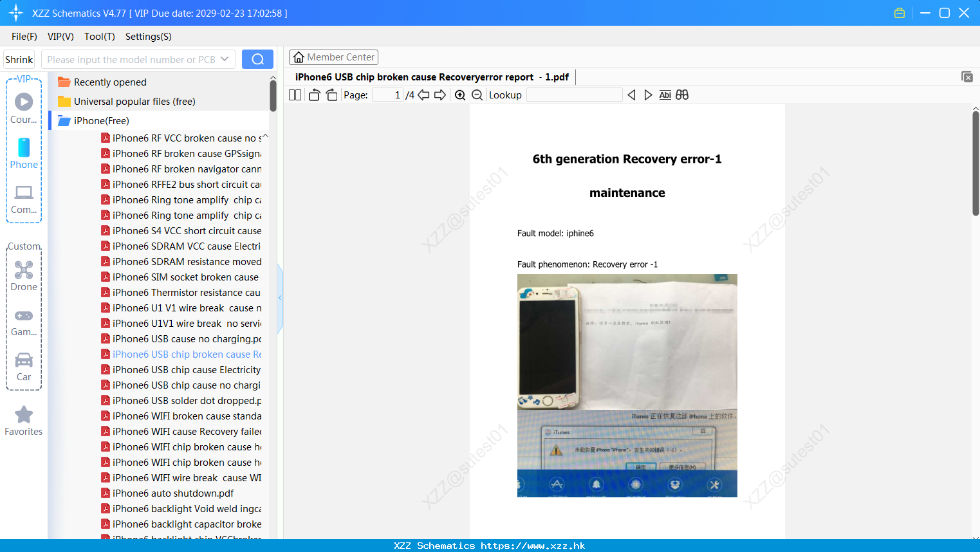Open the VIP(V) menu
This screenshot has width=980, height=552.
(x=60, y=37)
